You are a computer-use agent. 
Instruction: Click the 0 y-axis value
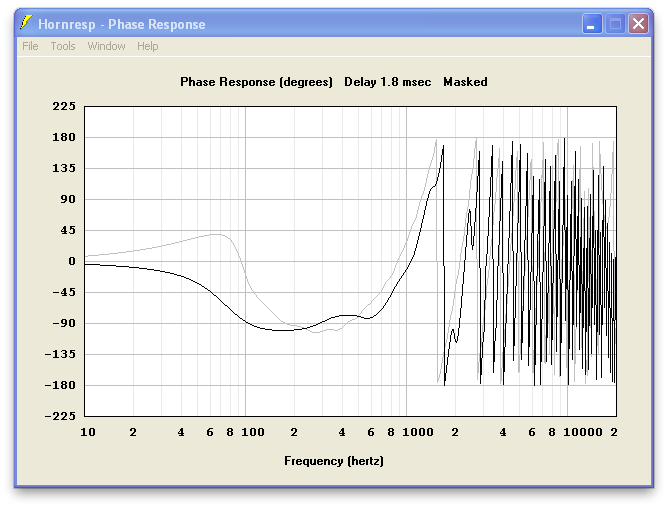click(x=72, y=261)
